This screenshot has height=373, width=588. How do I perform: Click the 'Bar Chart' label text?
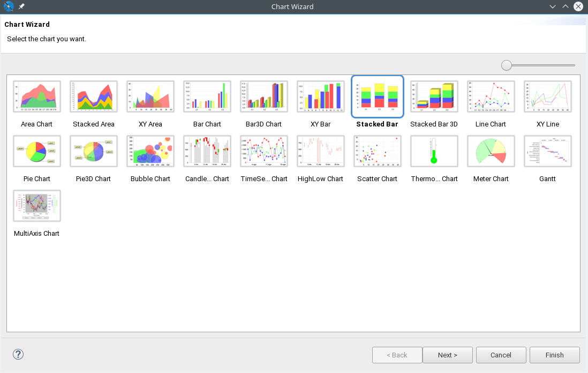(x=207, y=124)
